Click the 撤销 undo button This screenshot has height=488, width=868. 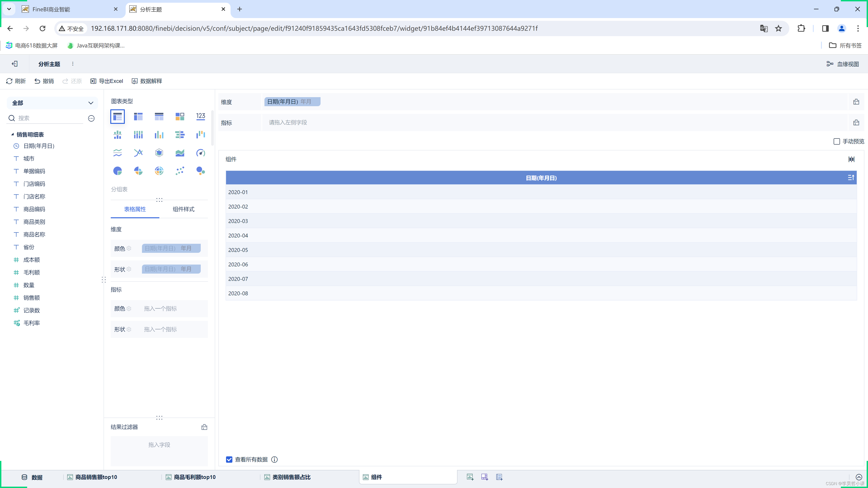point(44,81)
